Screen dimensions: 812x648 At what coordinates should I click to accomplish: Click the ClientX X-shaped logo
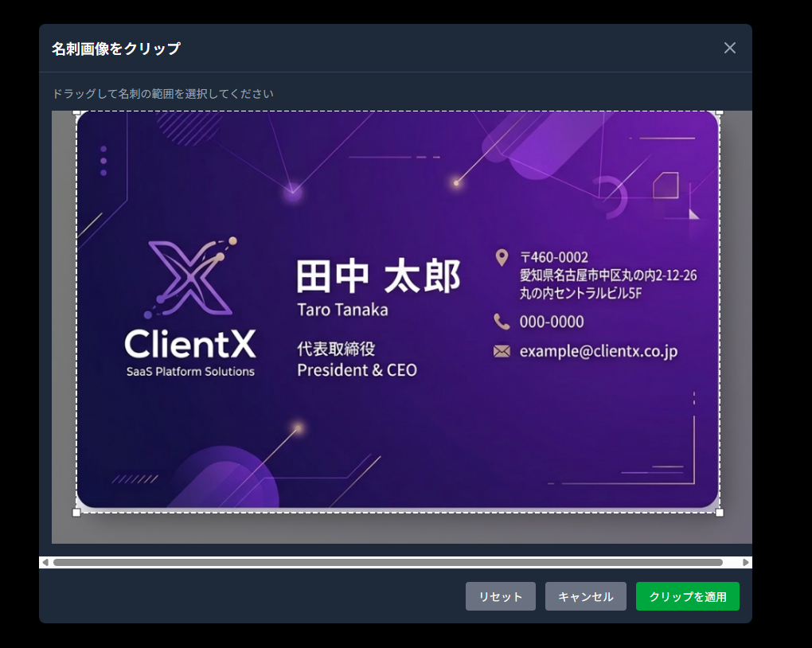[x=191, y=279]
